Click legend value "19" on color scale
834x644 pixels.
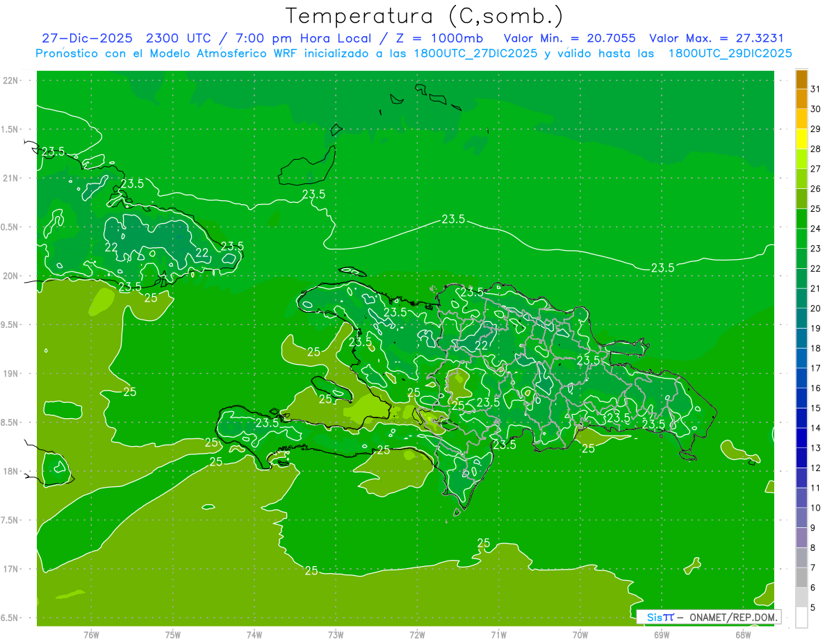[815, 329]
